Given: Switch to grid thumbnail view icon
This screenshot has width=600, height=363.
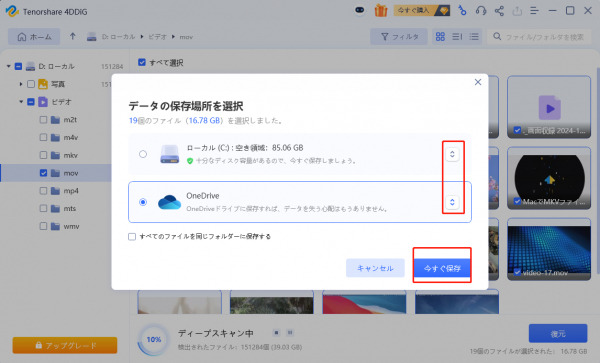Looking at the screenshot, I should [440, 37].
